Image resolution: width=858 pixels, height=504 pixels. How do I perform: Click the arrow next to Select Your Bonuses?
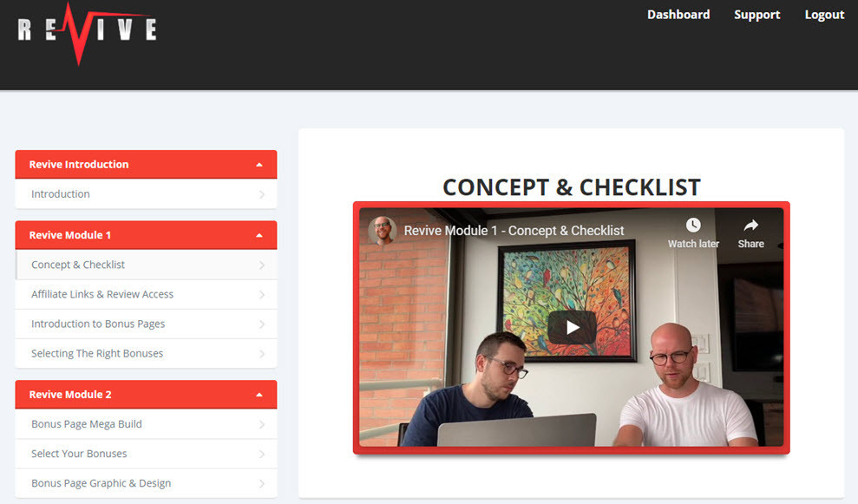point(262,455)
